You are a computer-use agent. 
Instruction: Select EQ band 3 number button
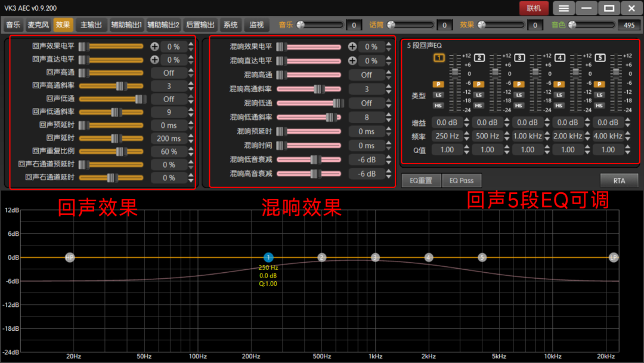tap(519, 57)
